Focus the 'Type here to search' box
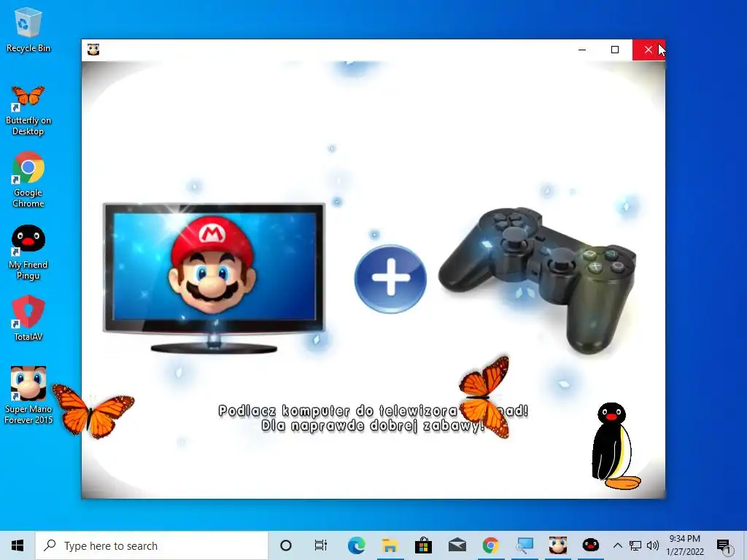Image resolution: width=747 pixels, height=560 pixels. tap(152, 545)
